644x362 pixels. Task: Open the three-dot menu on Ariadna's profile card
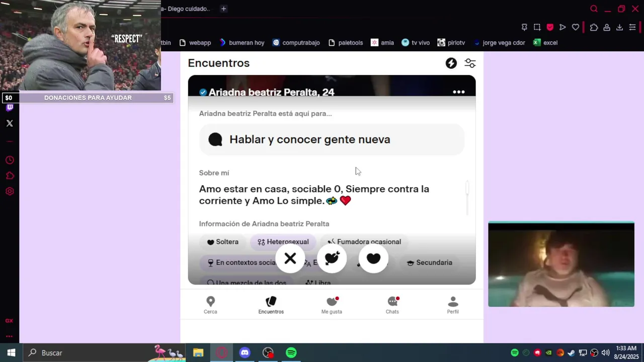click(458, 92)
